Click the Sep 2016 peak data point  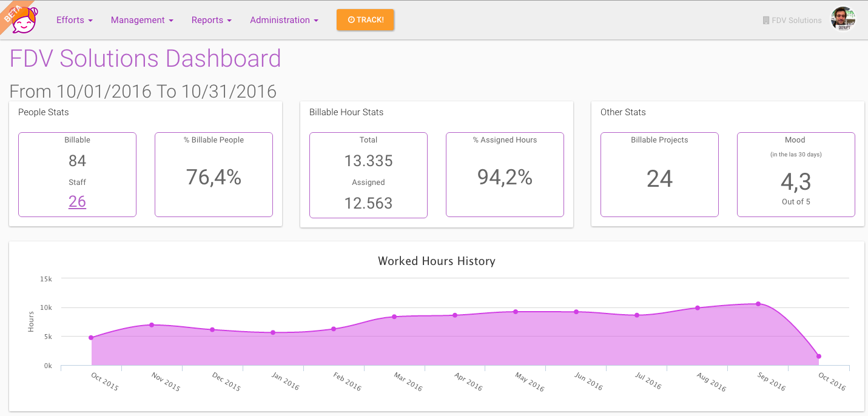pyautogui.click(x=758, y=304)
